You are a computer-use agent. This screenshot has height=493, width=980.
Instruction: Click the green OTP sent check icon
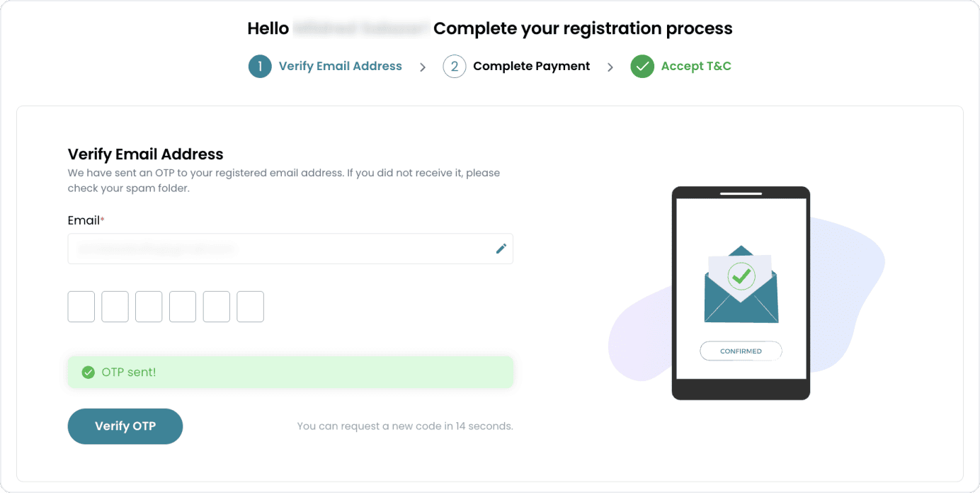click(x=89, y=373)
